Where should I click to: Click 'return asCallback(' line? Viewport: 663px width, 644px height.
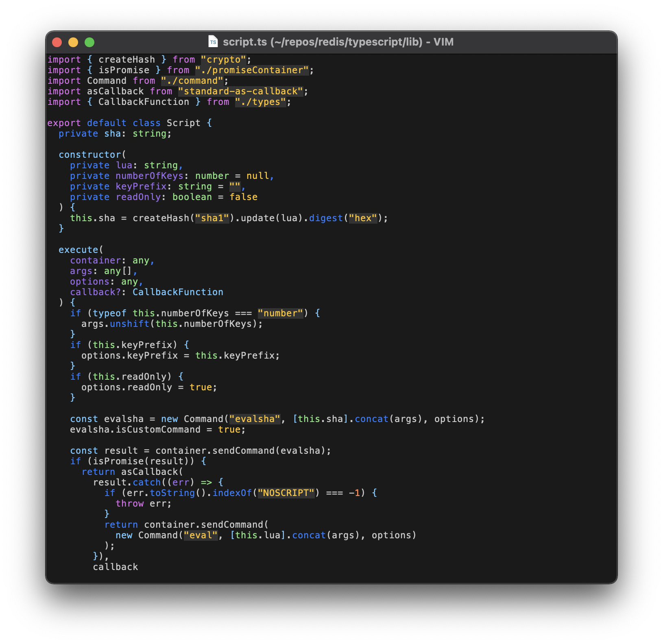click(132, 472)
